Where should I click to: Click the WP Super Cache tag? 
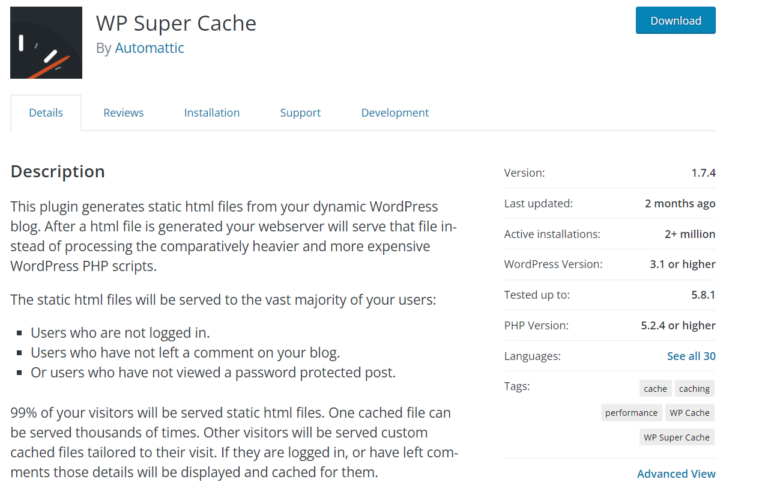677,437
